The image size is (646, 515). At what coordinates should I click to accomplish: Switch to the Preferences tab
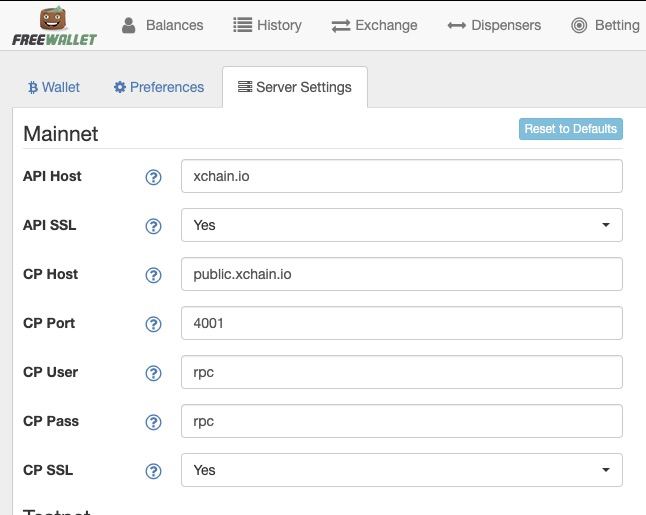coord(159,87)
